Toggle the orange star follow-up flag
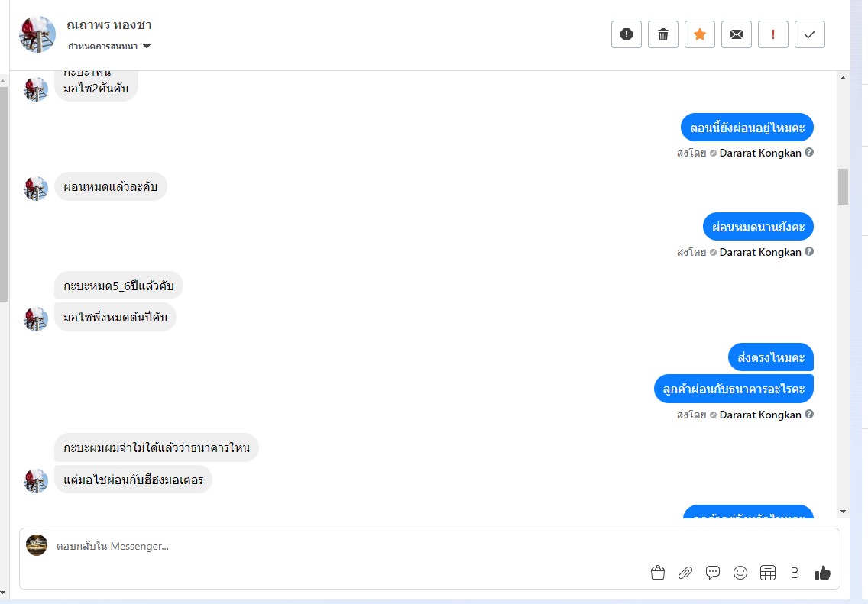This screenshot has height=604, width=868. pos(700,34)
